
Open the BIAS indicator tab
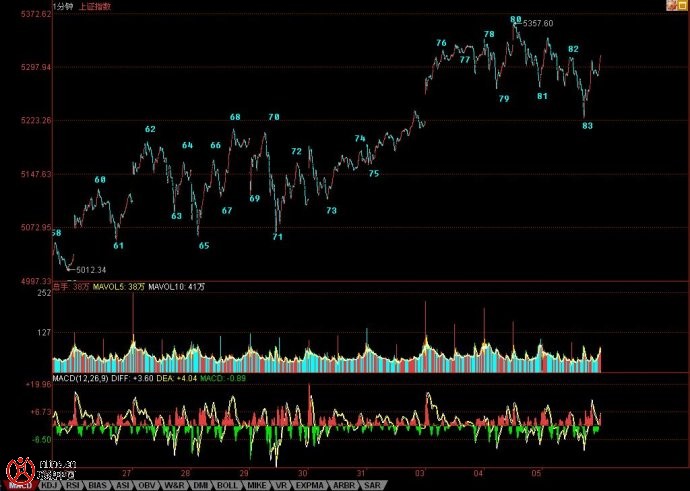pyautogui.click(x=99, y=485)
